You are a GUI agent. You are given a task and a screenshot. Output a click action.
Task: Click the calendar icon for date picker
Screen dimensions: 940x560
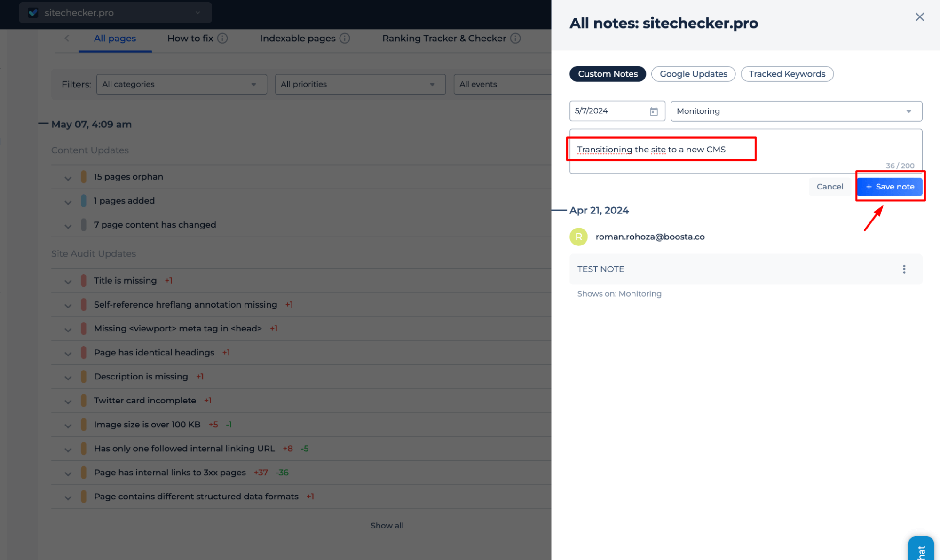click(653, 110)
